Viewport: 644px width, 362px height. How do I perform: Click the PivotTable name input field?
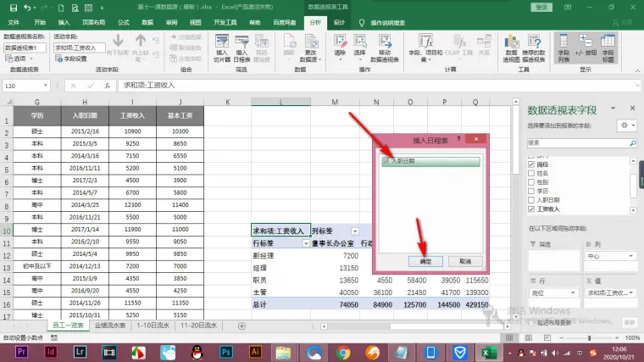coord(25,47)
